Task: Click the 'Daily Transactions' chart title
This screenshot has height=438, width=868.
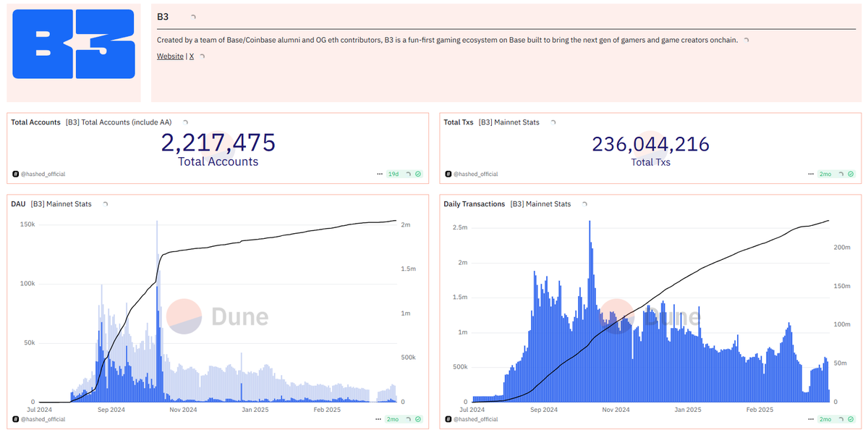Action: coord(475,204)
